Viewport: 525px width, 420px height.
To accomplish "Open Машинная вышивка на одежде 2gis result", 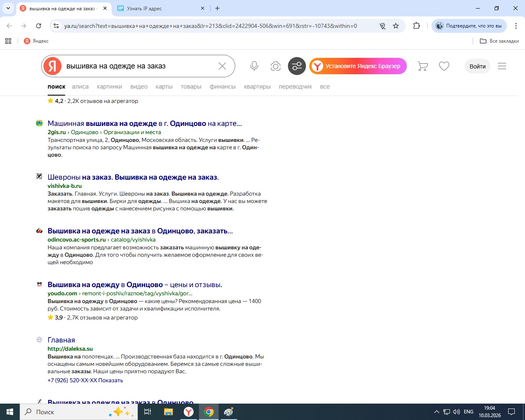I will (145, 123).
